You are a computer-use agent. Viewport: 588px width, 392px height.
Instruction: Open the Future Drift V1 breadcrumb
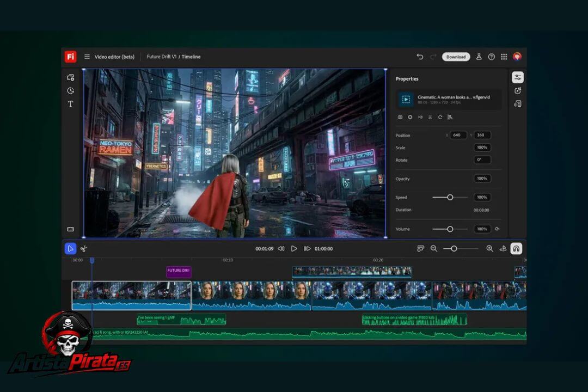click(162, 57)
